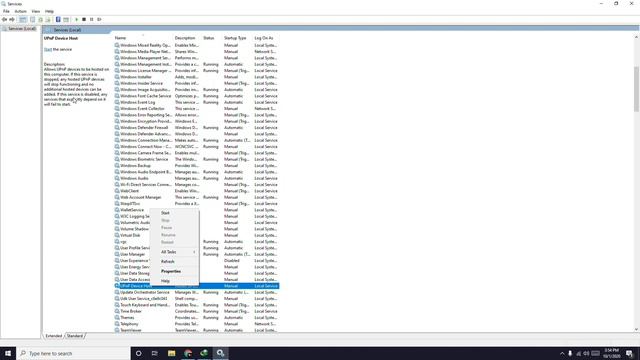Open the notification center tray icon

[x=629, y=353]
